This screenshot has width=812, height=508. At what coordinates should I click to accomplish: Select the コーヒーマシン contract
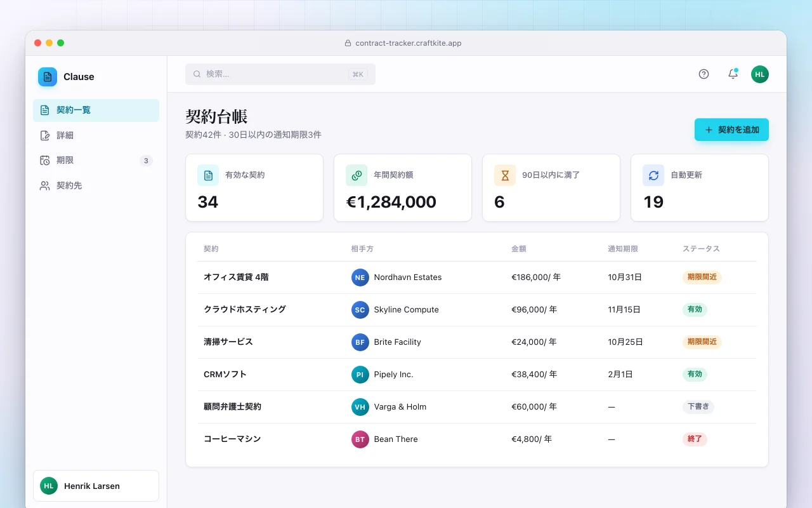[232, 439]
